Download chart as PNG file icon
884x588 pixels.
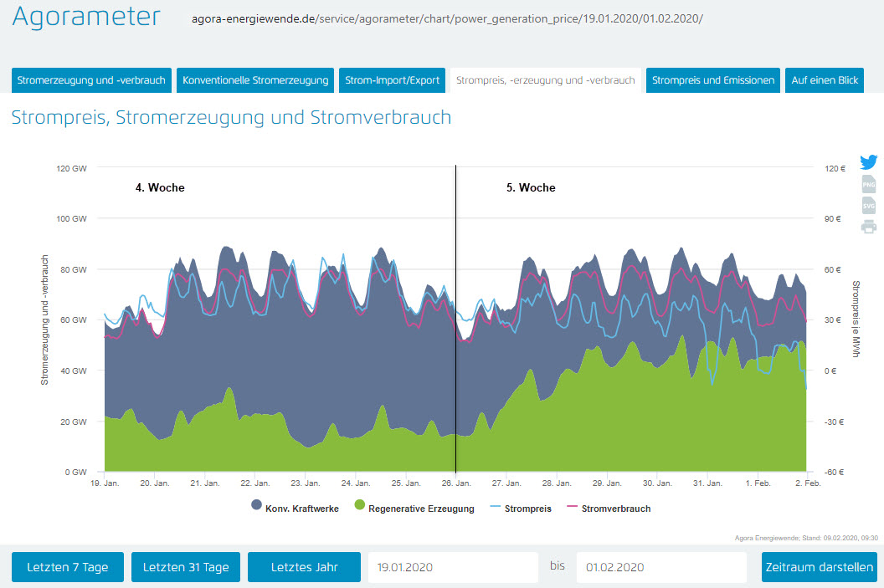pos(868,185)
